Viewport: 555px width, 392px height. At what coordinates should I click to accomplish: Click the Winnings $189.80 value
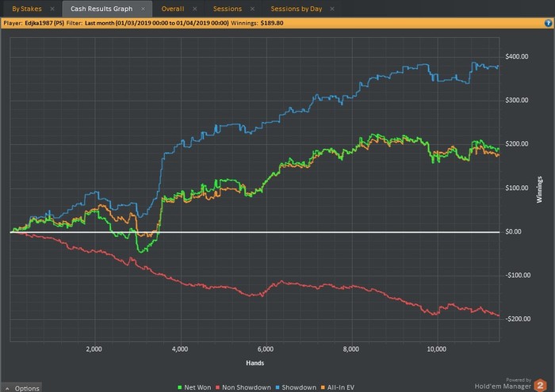pyautogui.click(x=272, y=23)
